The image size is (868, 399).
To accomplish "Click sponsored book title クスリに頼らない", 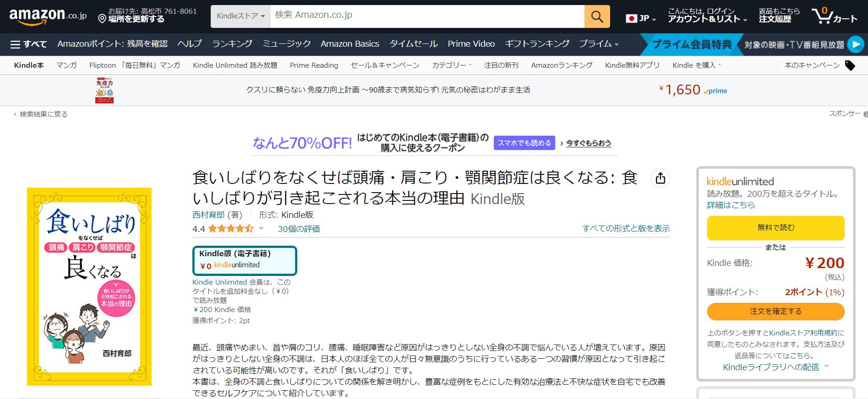I will 388,90.
